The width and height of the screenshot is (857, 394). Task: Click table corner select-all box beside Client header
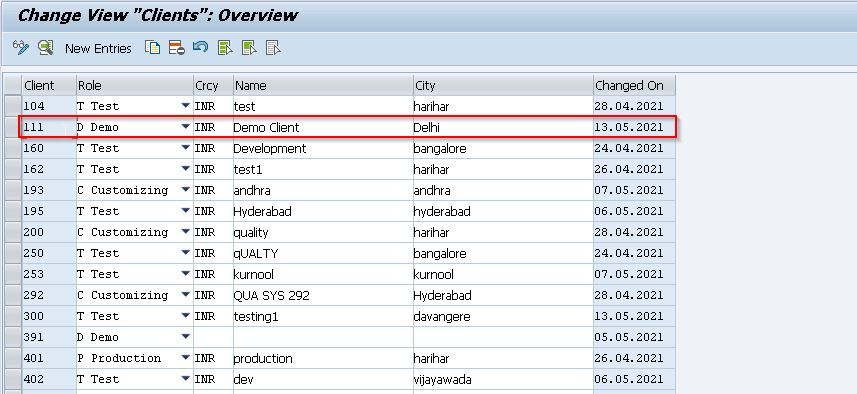pos(13,86)
